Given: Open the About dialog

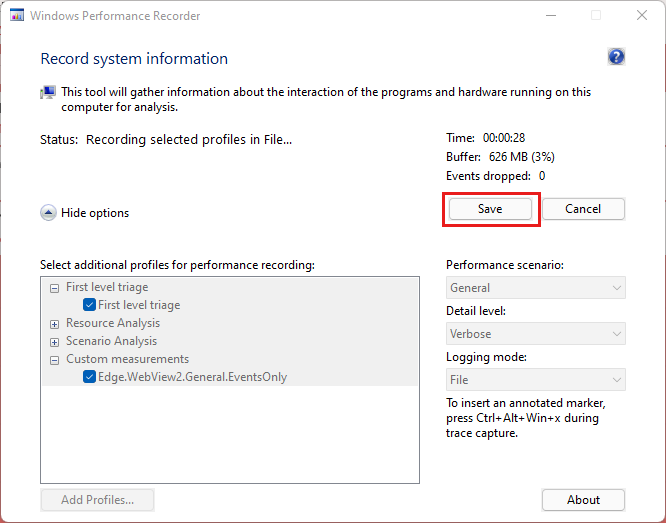Looking at the screenshot, I should click(583, 500).
